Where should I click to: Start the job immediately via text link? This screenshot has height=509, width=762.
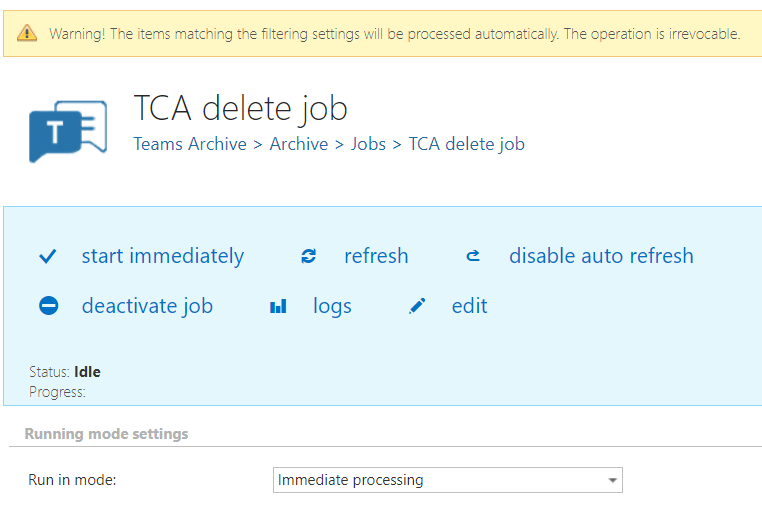tap(162, 256)
